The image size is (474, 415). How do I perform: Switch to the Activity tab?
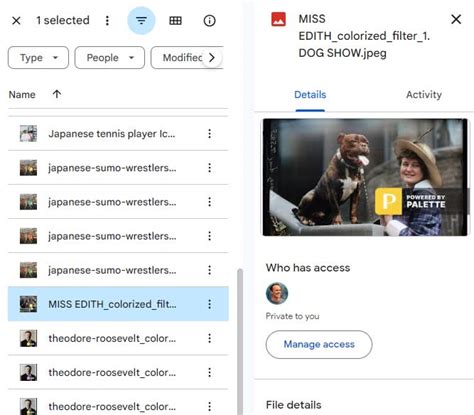(x=424, y=95)
